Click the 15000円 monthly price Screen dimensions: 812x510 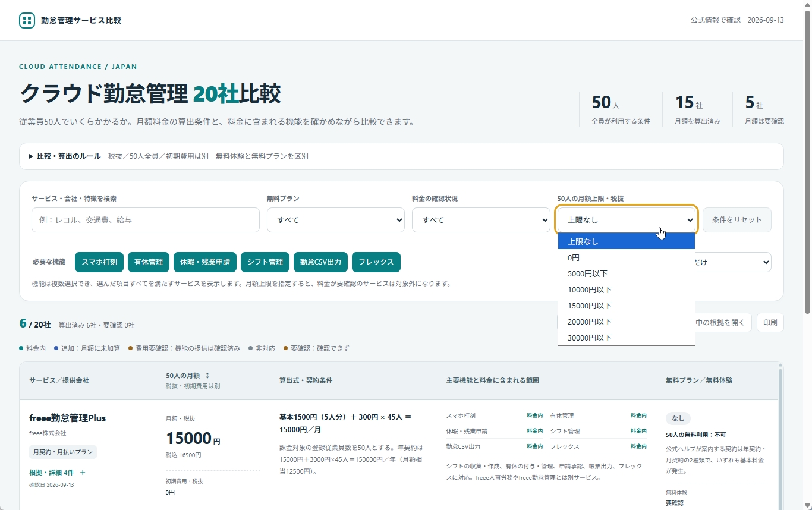pyautogui.click(x=193, y=439)
